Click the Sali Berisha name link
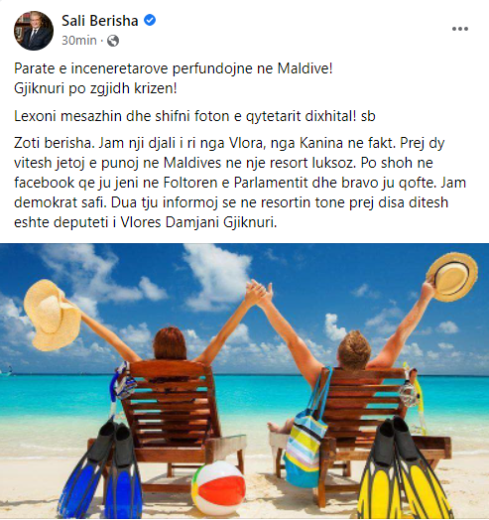489x520 pixels. [x=100, y=21]
